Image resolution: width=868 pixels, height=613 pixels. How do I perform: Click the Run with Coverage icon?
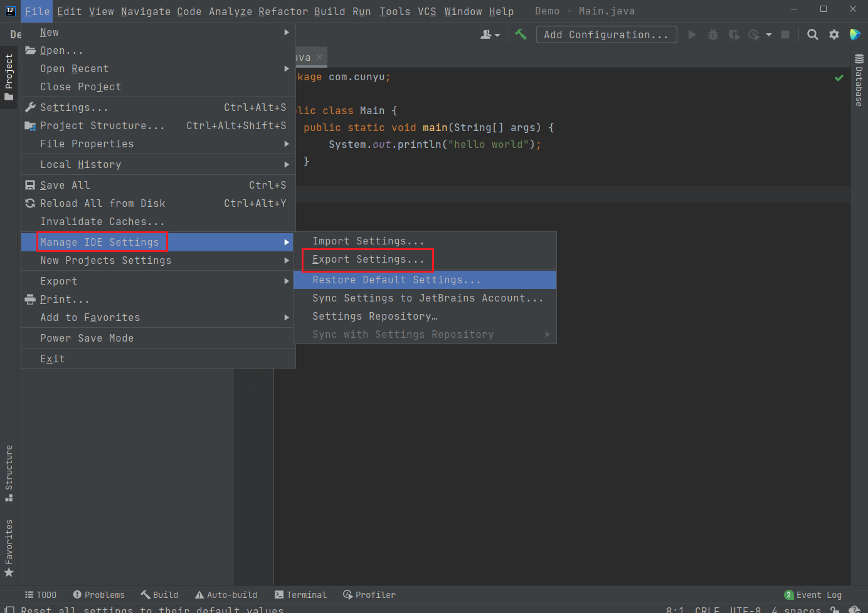pyautogui.click(x=734, y=34)
